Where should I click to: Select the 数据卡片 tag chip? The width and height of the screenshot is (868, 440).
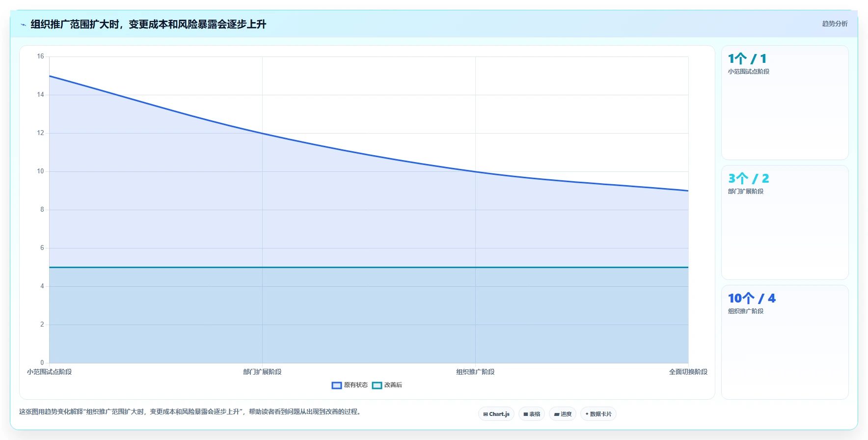pos(598,414)
